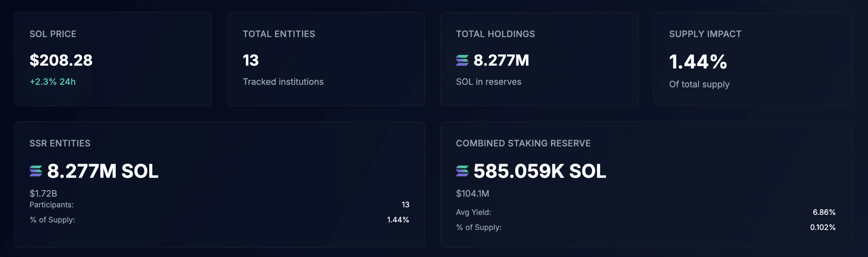Click the 1.44% supply impact value
This screenshot has width=868, height=257.
click(x=698, y=62)
